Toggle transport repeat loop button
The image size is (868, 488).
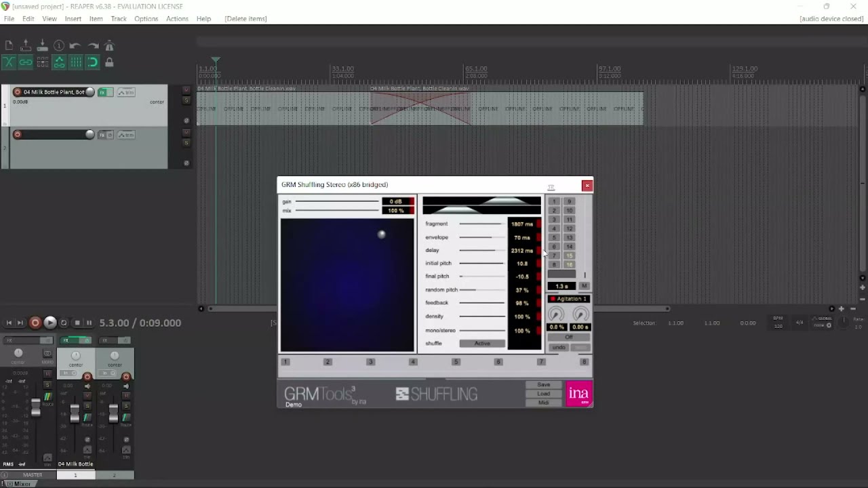[x=64, y=323]
